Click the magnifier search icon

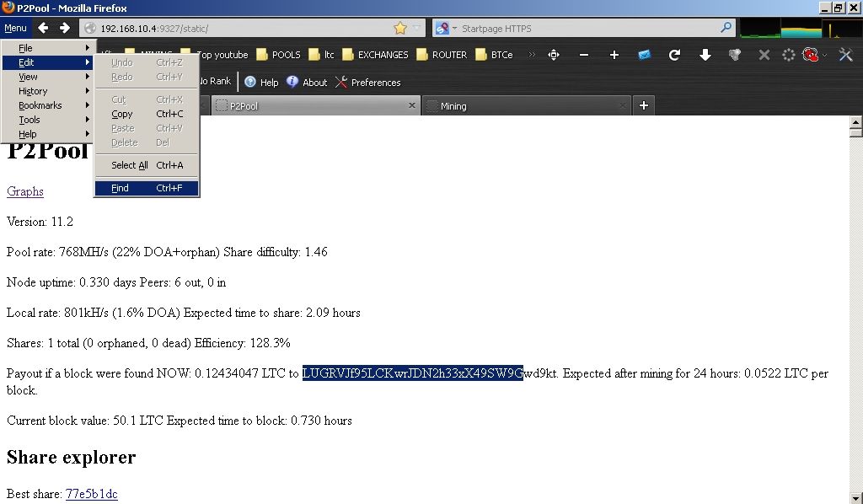tap(726, 28)
